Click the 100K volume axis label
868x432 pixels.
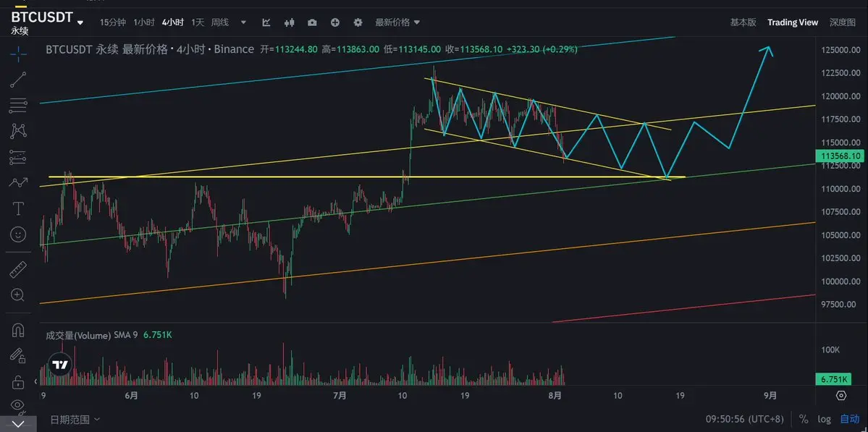coord(830,350)
